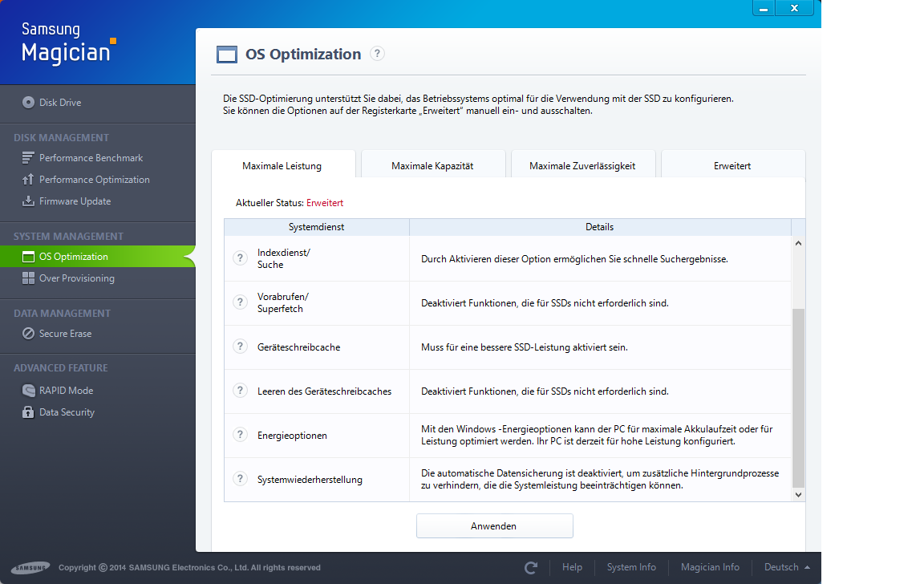
Task: Click the refresh icon in footer
Action: (x=531, y=567)
